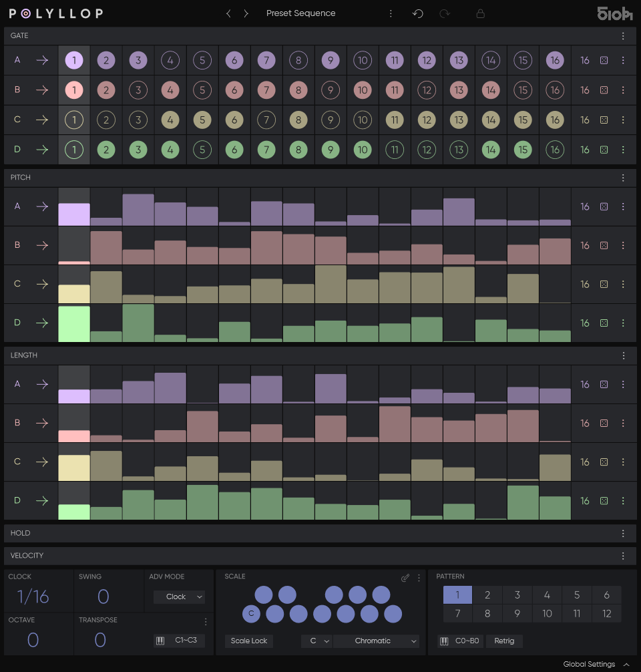Disable Gate row D step 15
Viewport: 641px width, 672px height.
523,150
